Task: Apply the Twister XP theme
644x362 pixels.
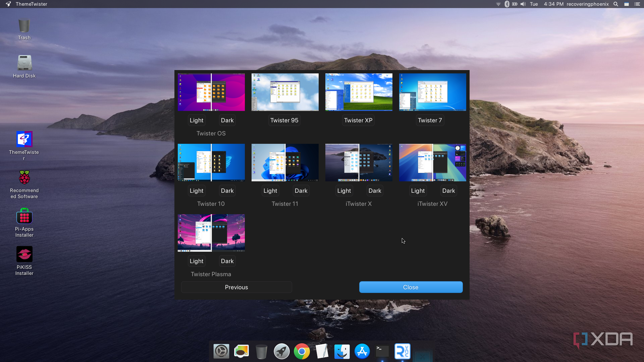Action: [x=358, y=120]
